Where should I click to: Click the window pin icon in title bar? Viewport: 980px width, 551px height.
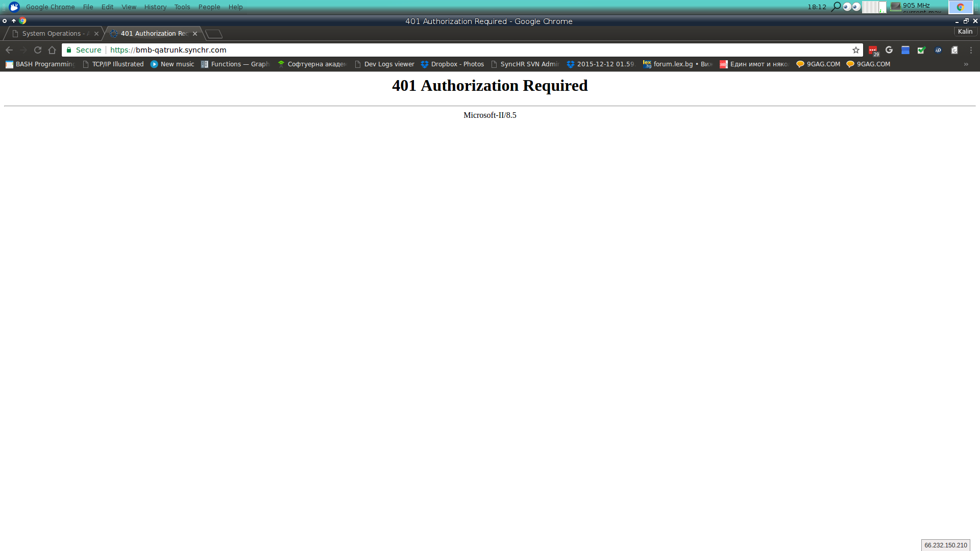click(x=5, y=21)
